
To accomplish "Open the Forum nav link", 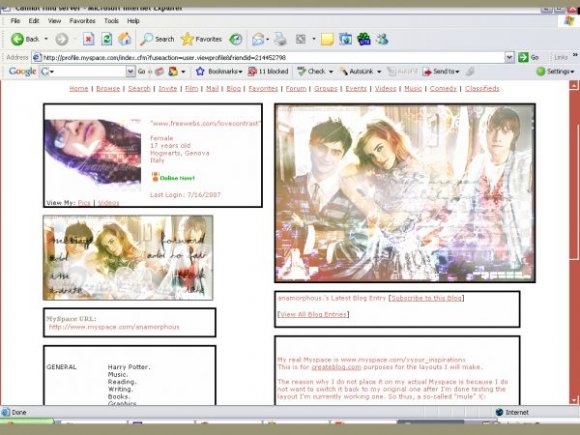I will [296, 89].
